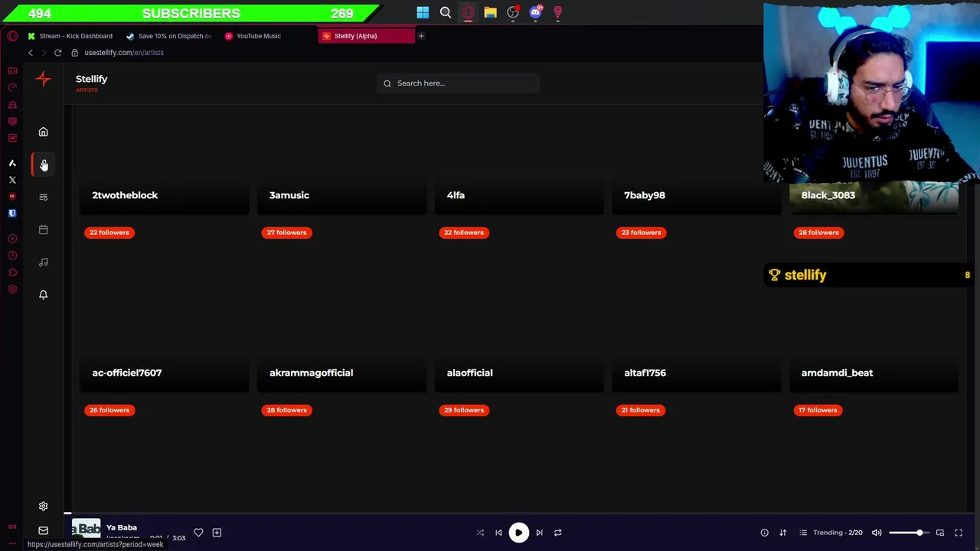Image resolution: width=980 pixels, height=551 pixels.
Task: Toggle repeat mode in player bar
Action: [x=557, y=533]
